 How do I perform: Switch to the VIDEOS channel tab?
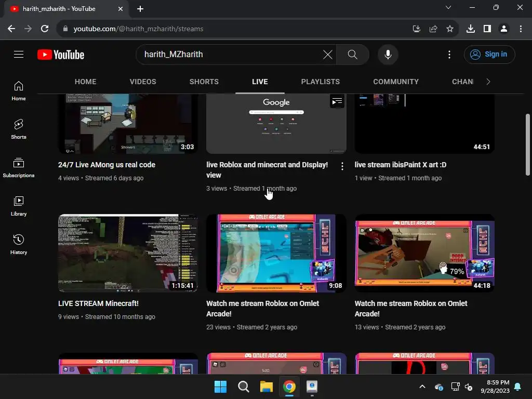coord(143,82)
